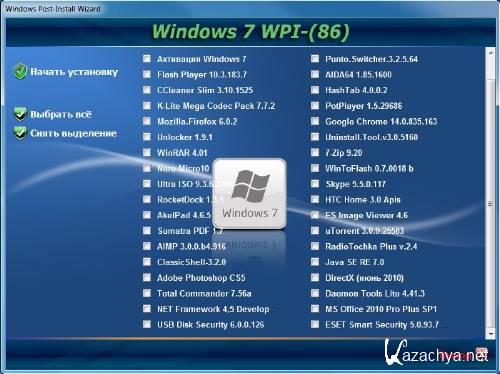
Task: Check the Ultra ISO checkbox
Action: pyautogui.click(x=147, y=184)
